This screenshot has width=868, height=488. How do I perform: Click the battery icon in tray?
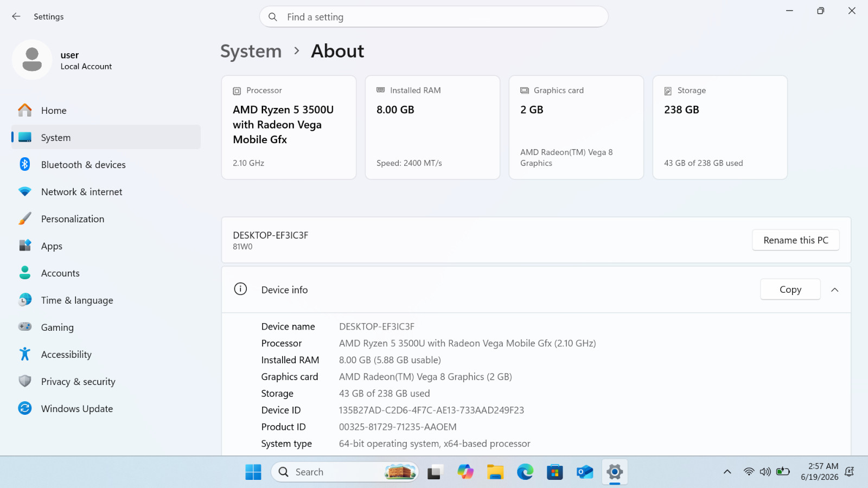point(783,472)
